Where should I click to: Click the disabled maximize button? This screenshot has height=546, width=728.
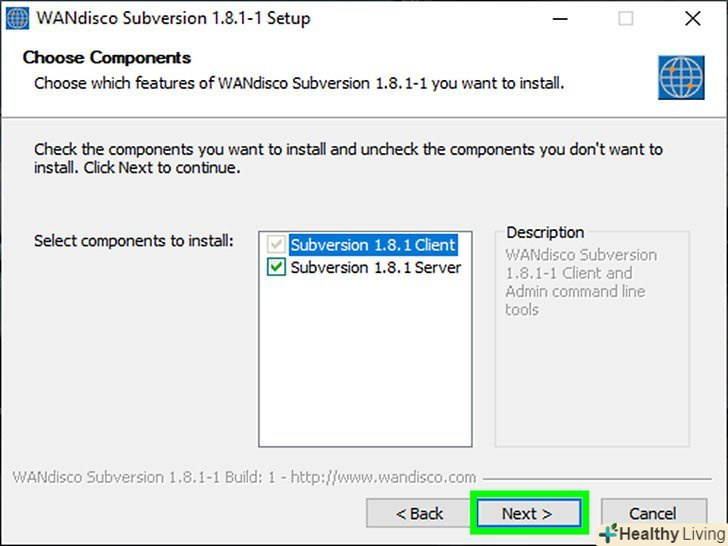click(626, 18)
